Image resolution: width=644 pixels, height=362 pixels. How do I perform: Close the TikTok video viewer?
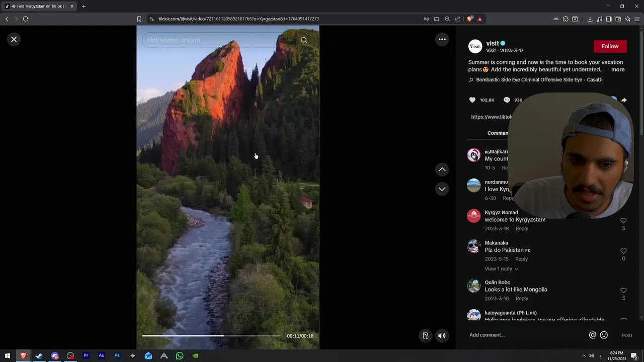(x=14, y=39)
